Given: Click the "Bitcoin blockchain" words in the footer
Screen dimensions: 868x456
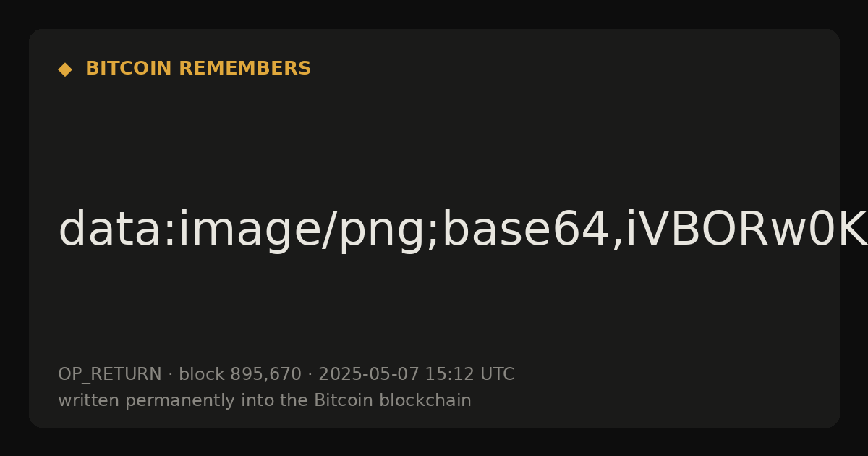Looking at the screenshot, I should 392,400.
